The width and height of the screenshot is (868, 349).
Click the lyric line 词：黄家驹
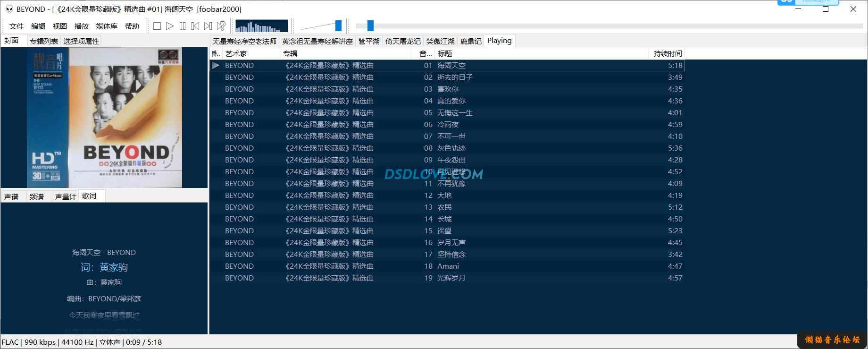[104, 267]
